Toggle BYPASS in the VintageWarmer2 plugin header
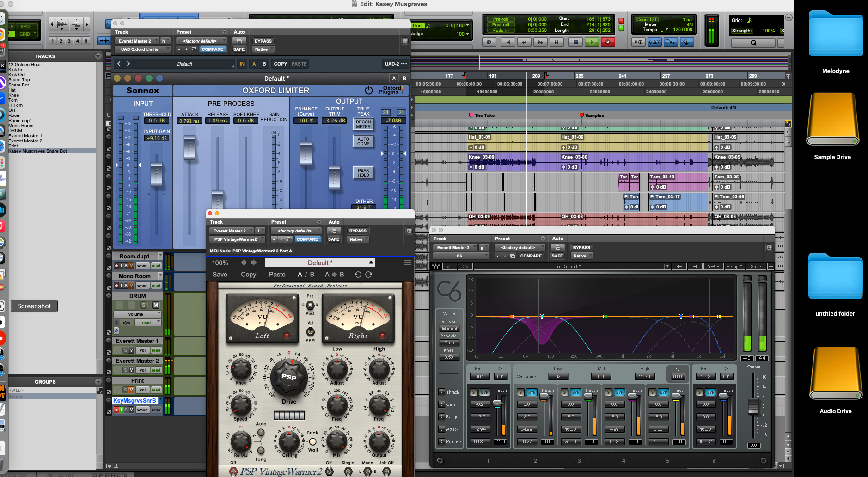 (x=358, y=231)
